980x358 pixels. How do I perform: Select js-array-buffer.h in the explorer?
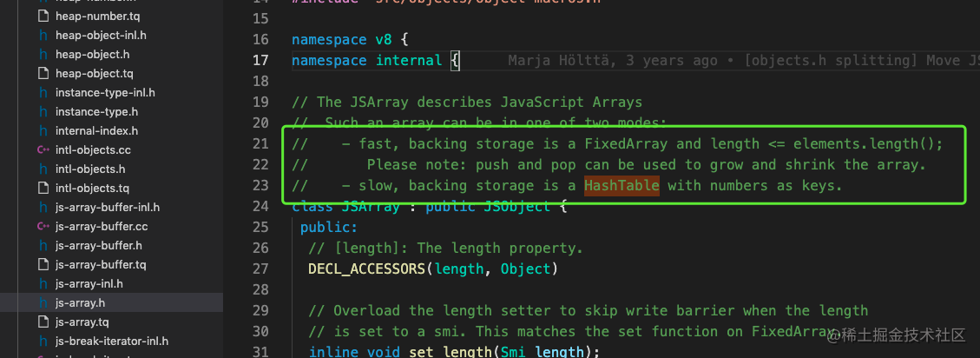pyautogui.click(x=98, y=245)
